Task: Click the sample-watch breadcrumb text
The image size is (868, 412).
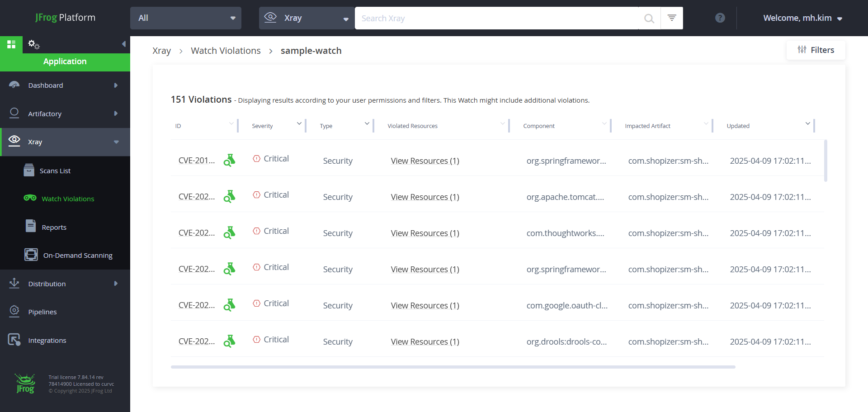Action: coord(311,51)
